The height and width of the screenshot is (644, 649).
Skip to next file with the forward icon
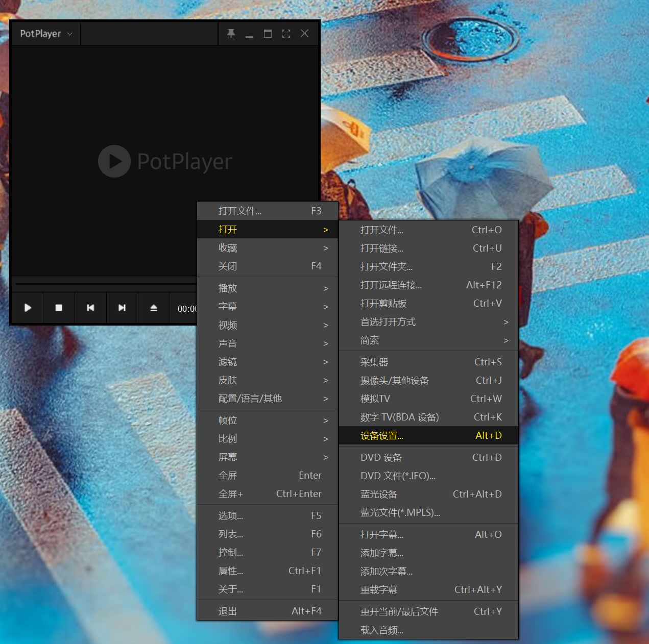point(122,308)
